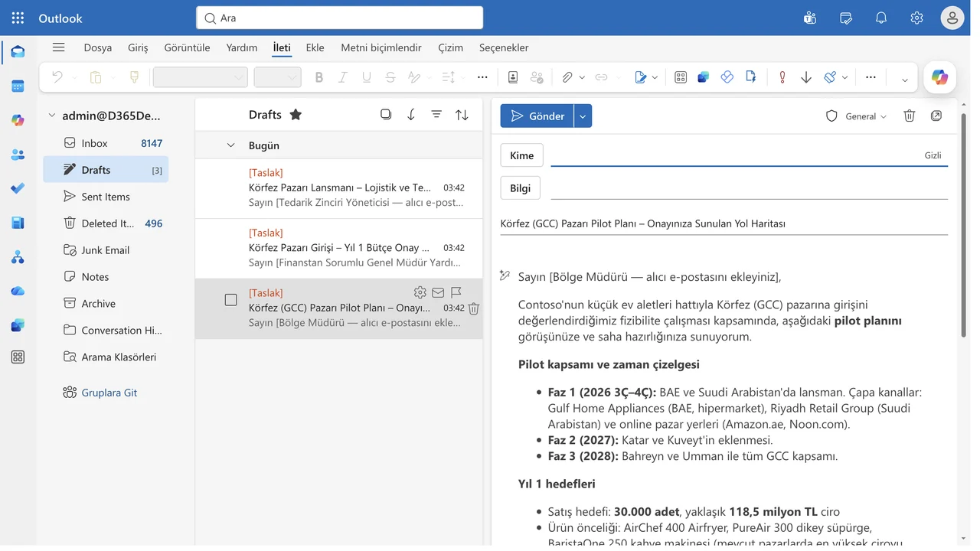The image size is (980, 551).
Task: Switch to the Ekle ribbon tab
Action: point(315,47)
